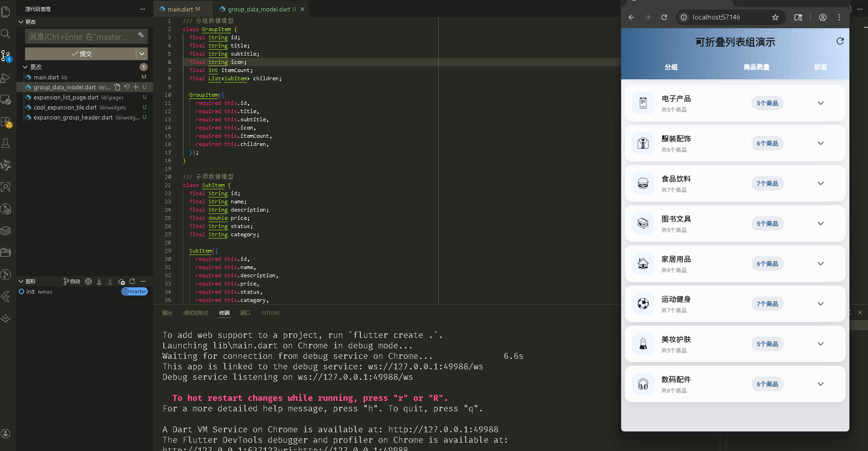This screenshot has height=451, width=868.
Task: Click the fetch icon in the 图形 panel
Action: (x=99, y=281)
